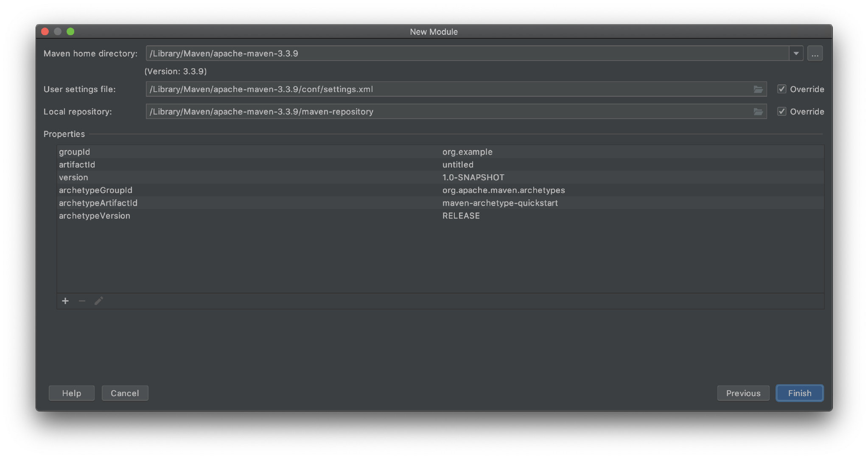The width and height of the screenshot is (868, 458).
Task: Open Help for this dialog
Action: click(x=71, y=393)
